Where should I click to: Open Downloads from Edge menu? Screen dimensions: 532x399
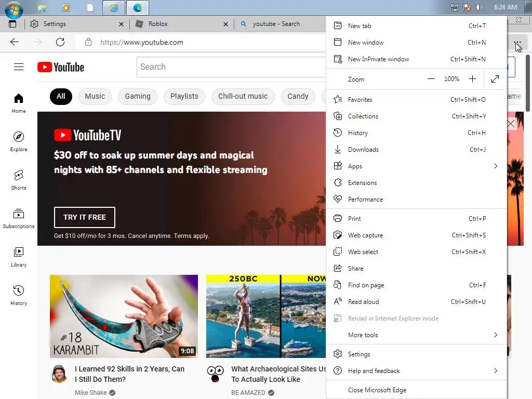pyautogui.click(x=416, y=149)
